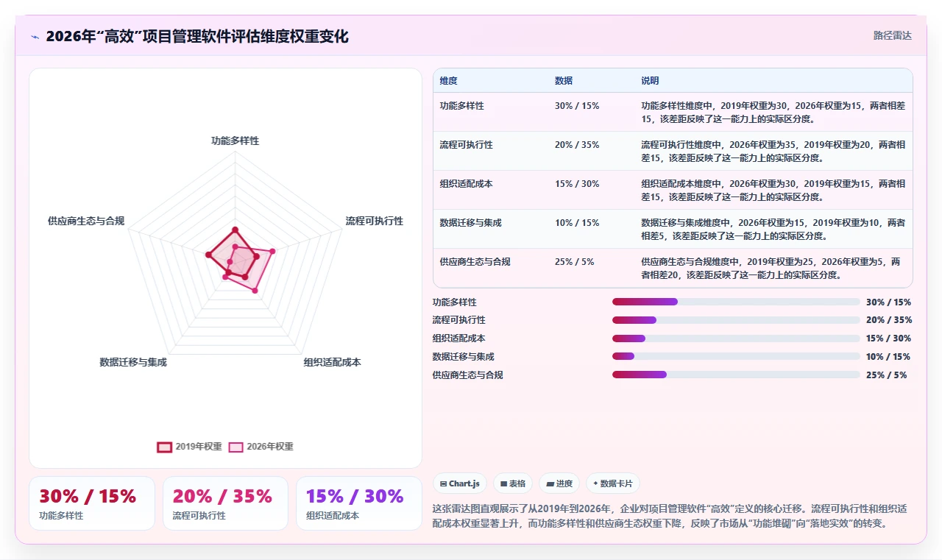The height and width of the screenshot is (560, 942).
Task: Click the 数据迁移与集成 axis label on the radar chart
Action: click(133, 362)
